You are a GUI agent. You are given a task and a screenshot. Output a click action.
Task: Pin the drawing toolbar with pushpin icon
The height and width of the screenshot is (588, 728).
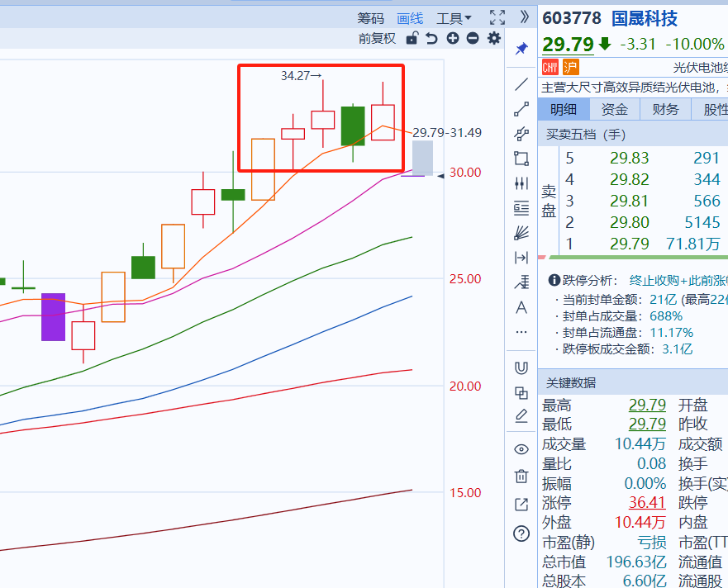click(x=521, y=48)
